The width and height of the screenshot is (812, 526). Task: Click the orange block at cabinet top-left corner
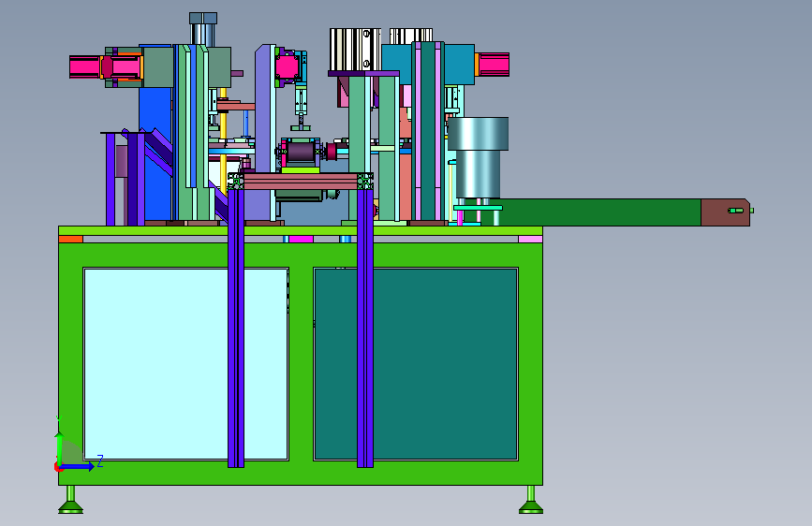[70, 240]
